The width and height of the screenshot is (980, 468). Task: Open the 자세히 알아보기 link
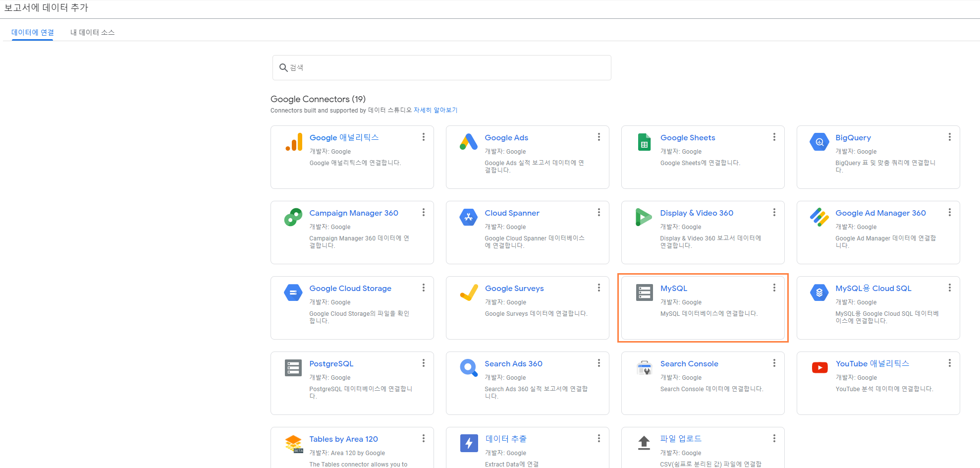coord(436,110)
